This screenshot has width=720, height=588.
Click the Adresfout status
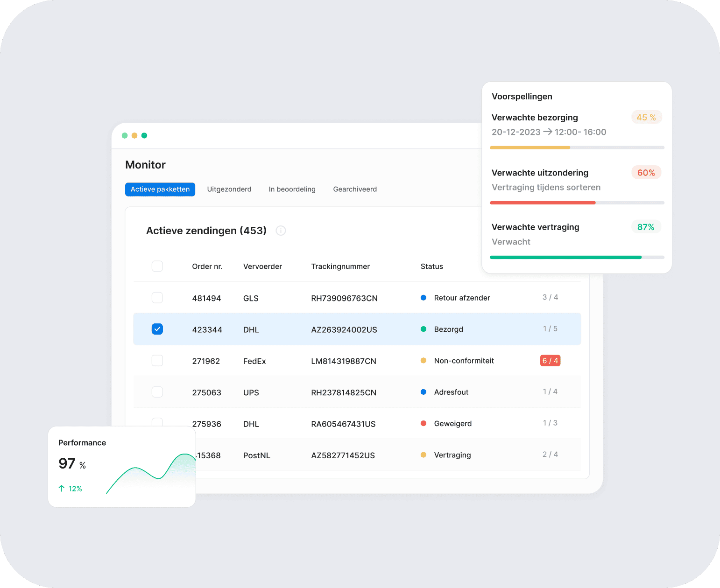tap(451, 392)
